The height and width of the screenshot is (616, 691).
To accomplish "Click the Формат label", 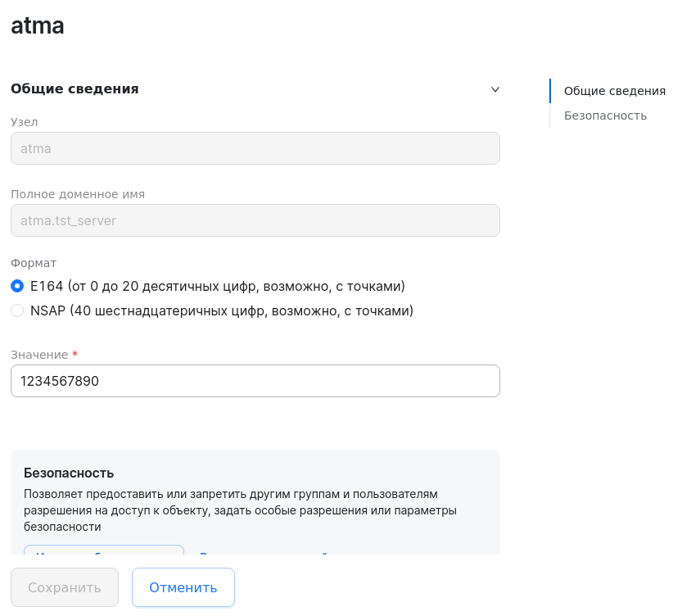I will (x=34, y=263).
